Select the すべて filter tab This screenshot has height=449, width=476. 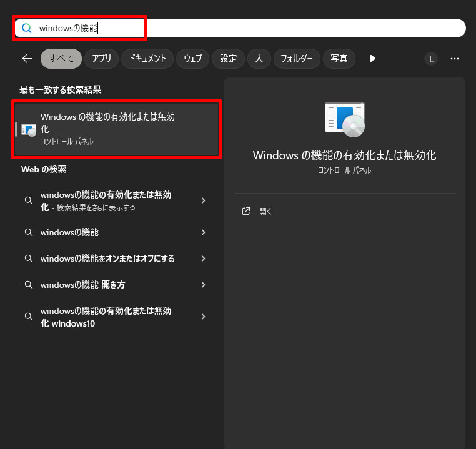pyautogui.click(x=61, y=59)
